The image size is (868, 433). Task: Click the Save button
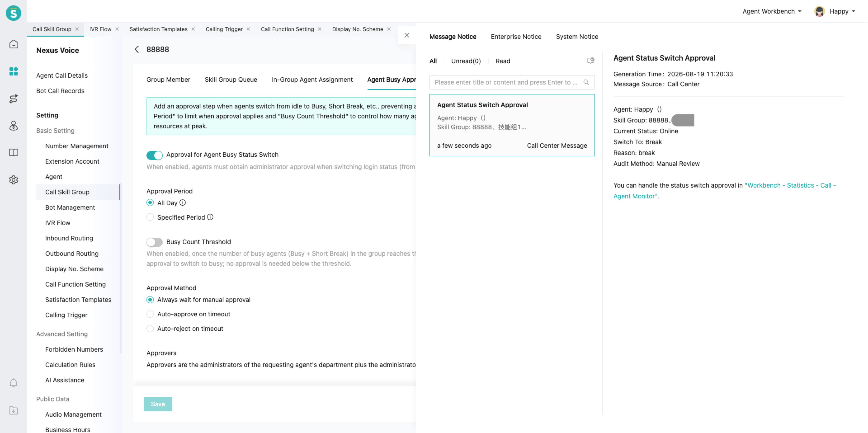click(158, 404)
